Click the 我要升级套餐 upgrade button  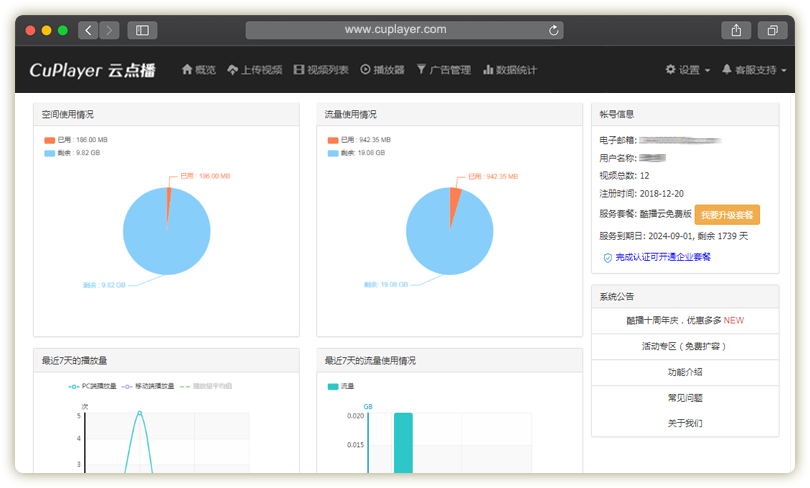(727, 215)
